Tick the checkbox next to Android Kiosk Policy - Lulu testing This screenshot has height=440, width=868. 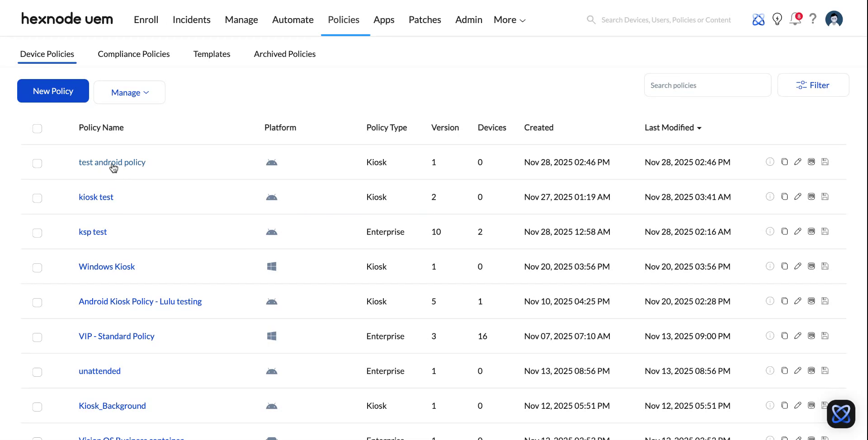pos(38,303)
